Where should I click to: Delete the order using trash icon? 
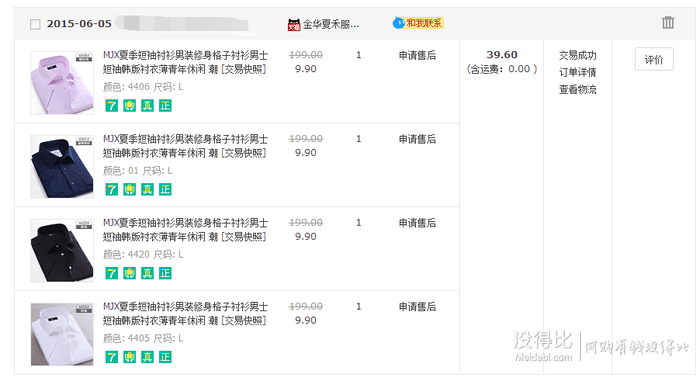coord(668,22)
